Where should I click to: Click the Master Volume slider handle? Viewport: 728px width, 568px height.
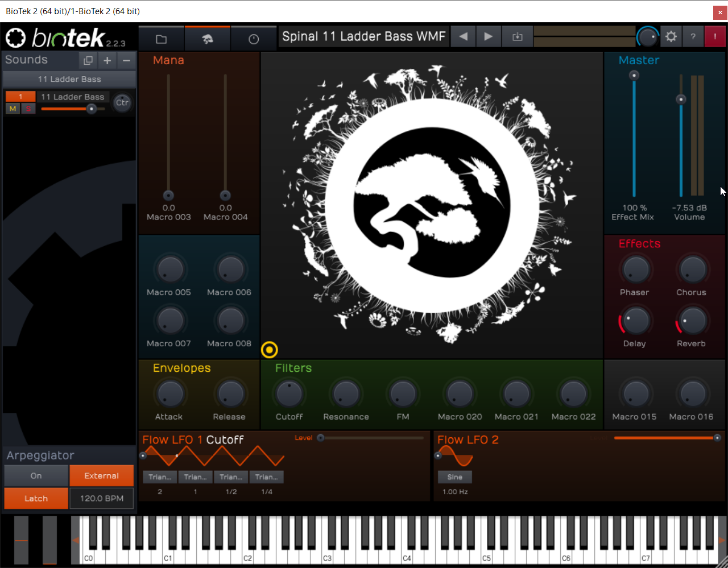[681, 99]
